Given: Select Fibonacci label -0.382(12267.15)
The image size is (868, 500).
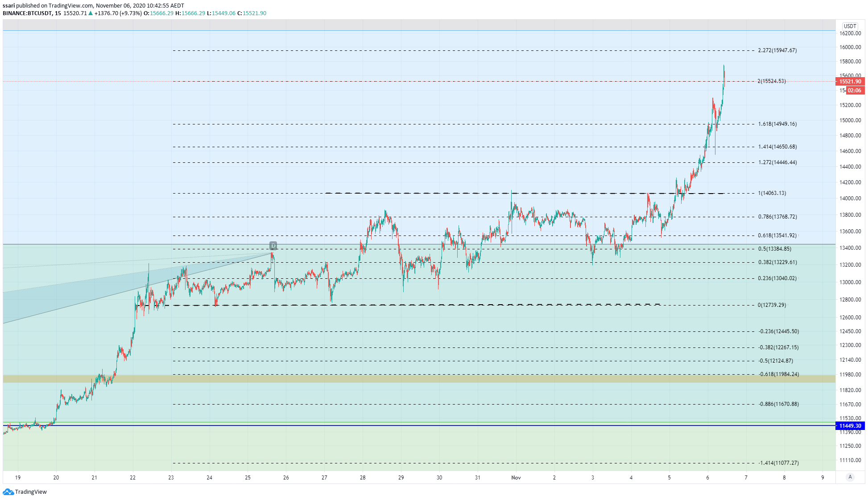Looking at the screenshot, I should pyautogui.click(x=779, y=347).
